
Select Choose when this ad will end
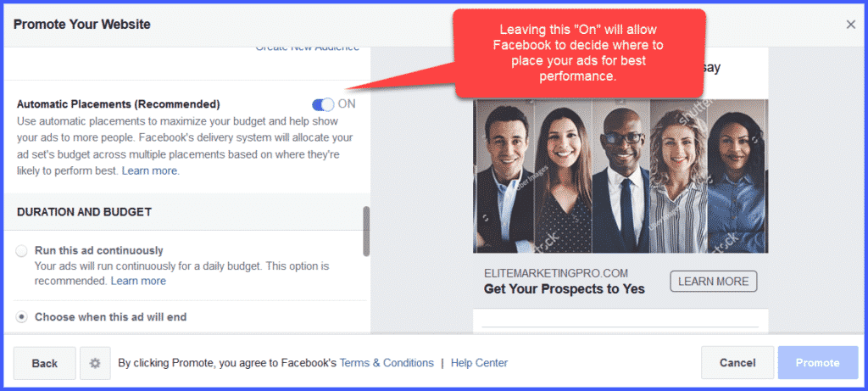point(21,317)
